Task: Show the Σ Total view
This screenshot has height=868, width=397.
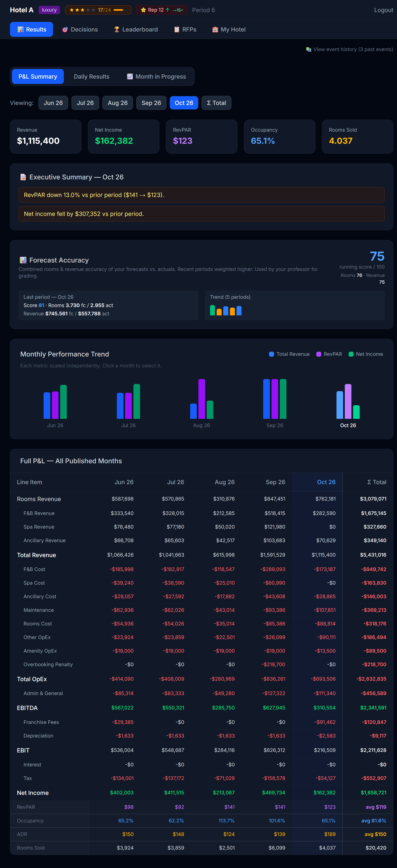Action: coord(216,103)
